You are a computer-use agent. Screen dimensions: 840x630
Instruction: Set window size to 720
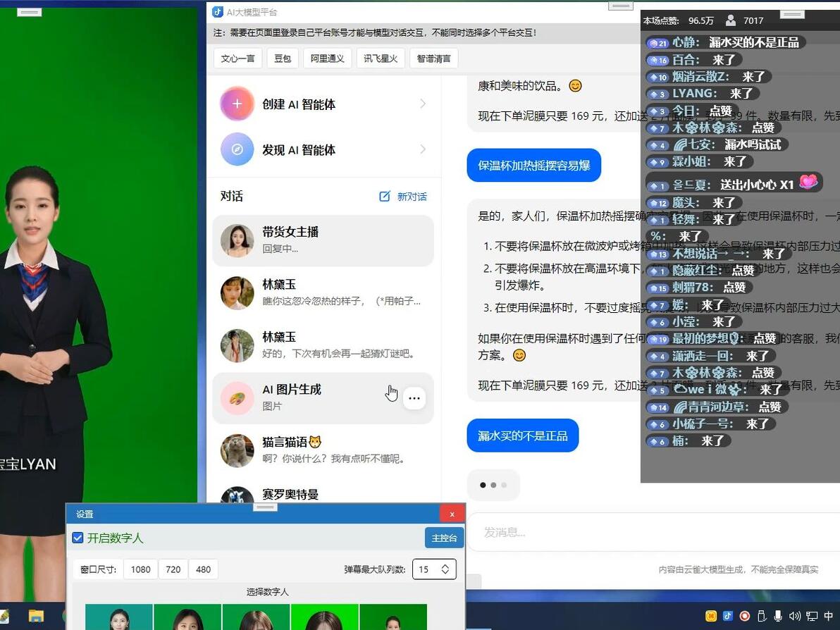173,569
